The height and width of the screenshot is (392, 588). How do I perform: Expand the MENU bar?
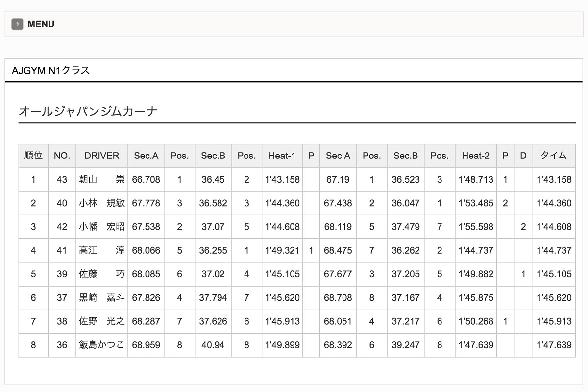pos(41,24)
